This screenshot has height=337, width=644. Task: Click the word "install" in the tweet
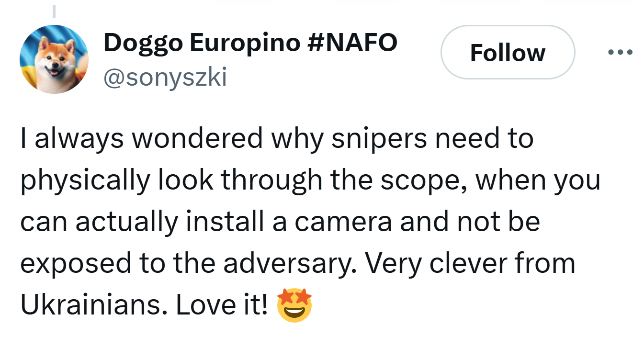point(225,222)
